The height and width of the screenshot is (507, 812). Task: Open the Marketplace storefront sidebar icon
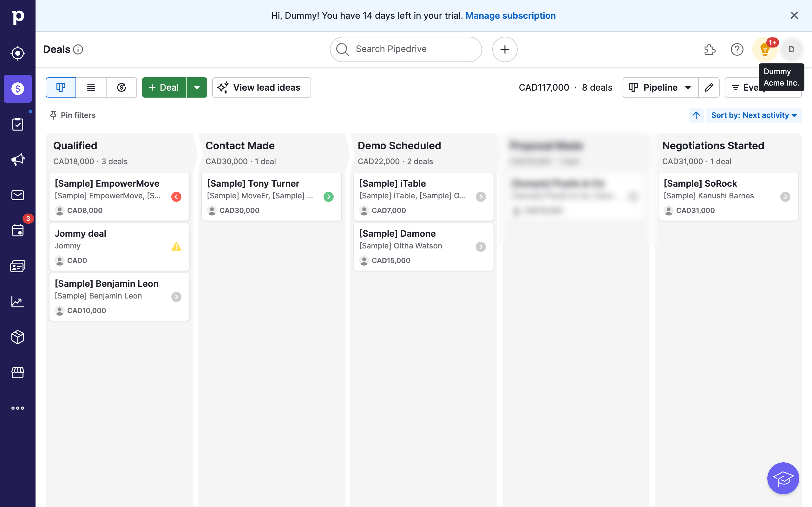click(17, 373)
